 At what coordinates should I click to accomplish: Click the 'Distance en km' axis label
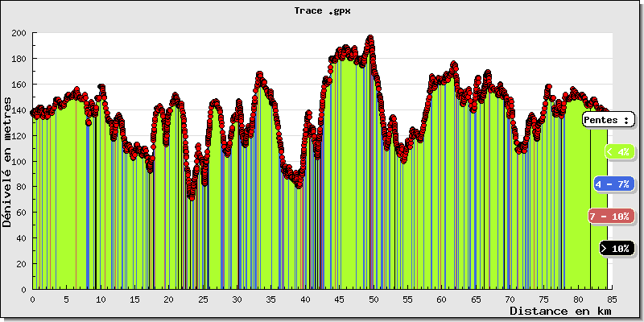559,311
